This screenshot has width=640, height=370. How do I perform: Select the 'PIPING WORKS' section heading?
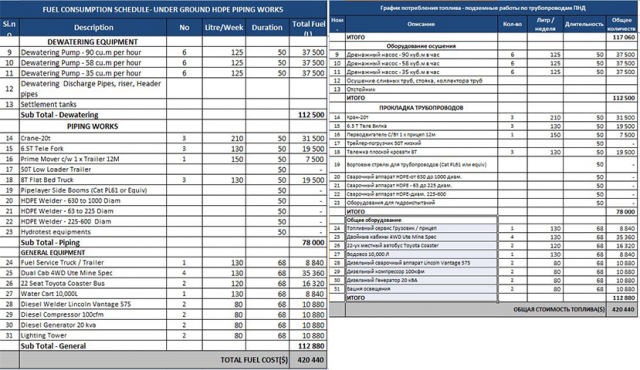click(x=93, y=126)
